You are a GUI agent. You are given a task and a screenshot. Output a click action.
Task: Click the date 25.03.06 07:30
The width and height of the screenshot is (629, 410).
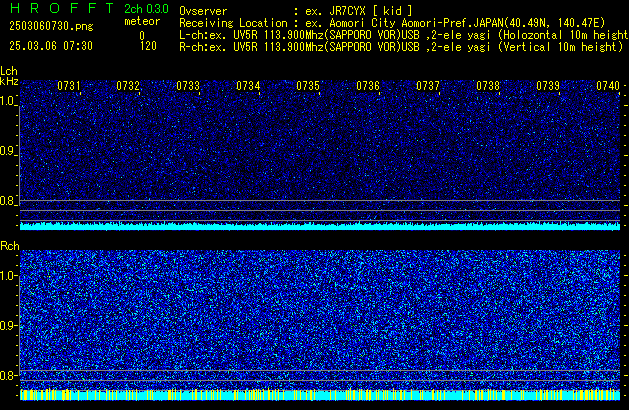pyautogui.click(x=51, y=46)
